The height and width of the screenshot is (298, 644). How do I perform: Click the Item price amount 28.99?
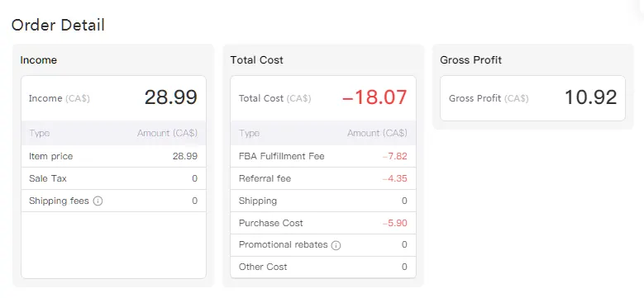185,156
